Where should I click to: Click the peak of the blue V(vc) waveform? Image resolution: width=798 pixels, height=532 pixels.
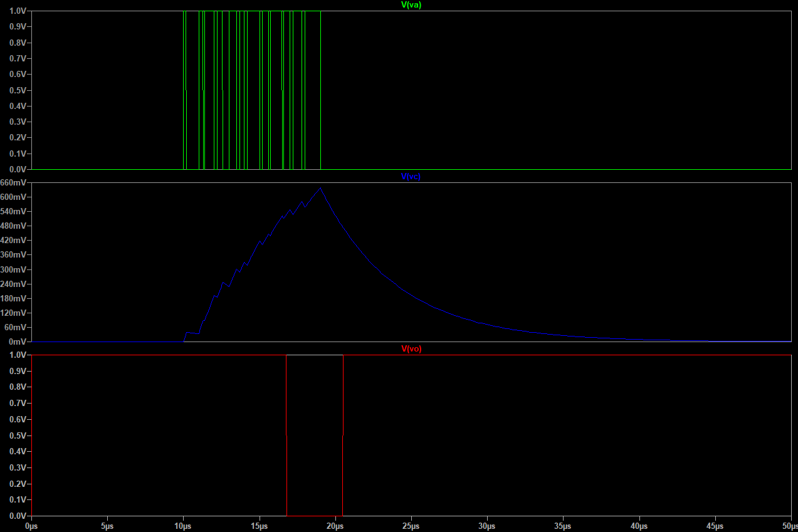point(320,188)
